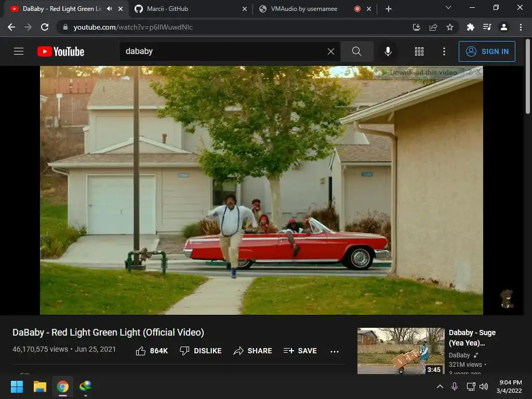Bookmark this page with star icon

click(x=450, y=27)
